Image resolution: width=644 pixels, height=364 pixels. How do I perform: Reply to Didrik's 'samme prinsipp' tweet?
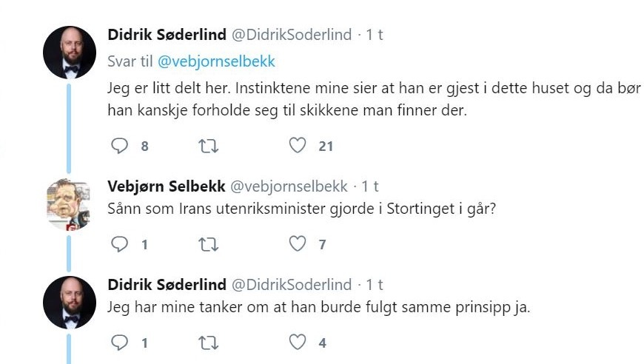(119, 343)
